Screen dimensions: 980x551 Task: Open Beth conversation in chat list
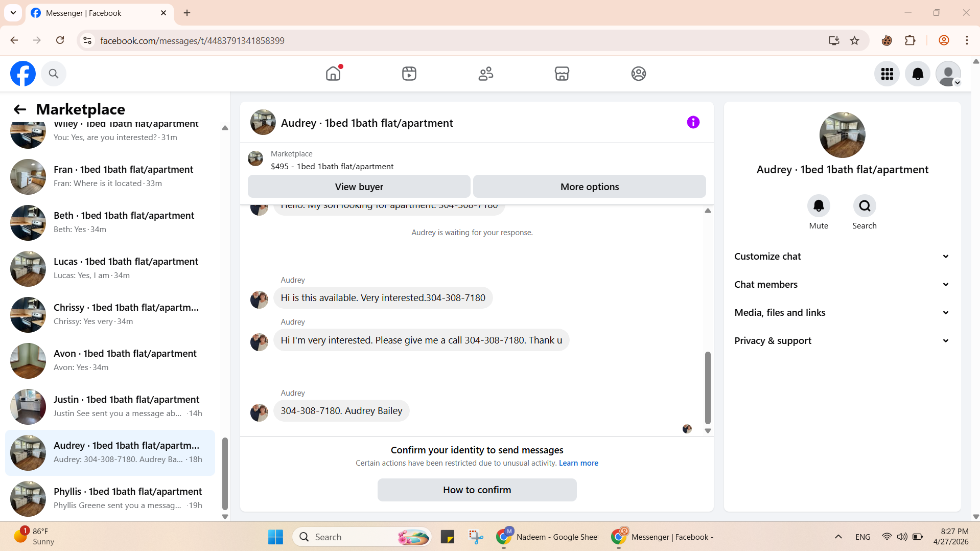click(110, 222)
